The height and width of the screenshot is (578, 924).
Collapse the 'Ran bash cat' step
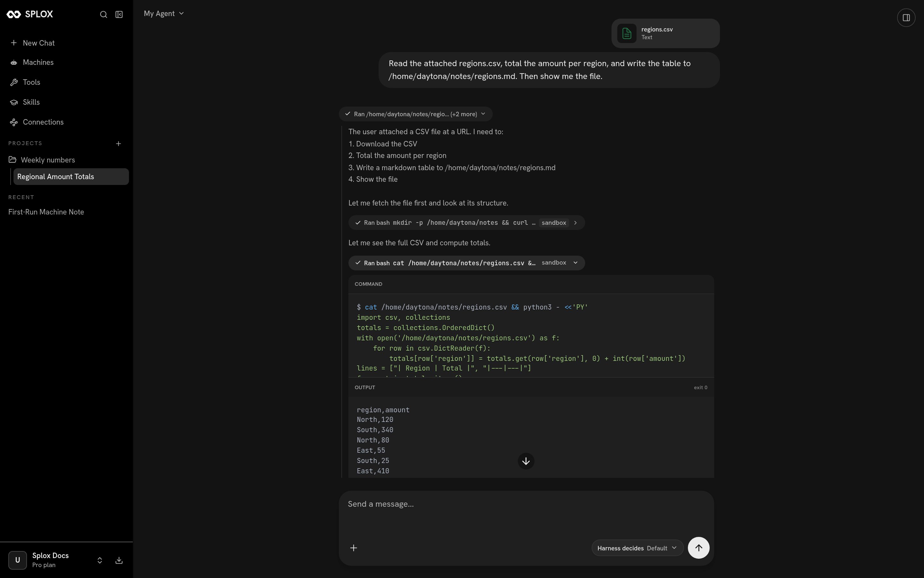(x=466, y=263)
